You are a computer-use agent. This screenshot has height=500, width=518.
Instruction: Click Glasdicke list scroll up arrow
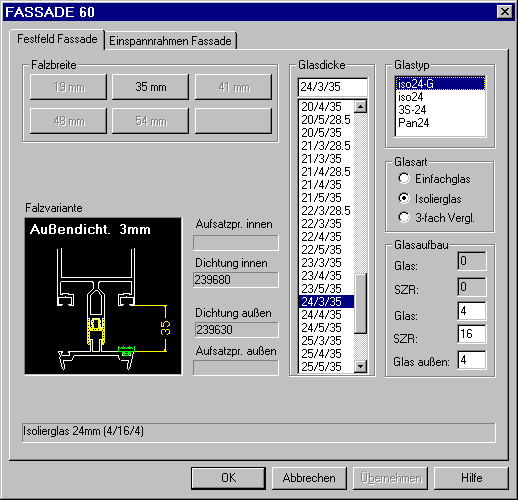pyautogui.click(x=360, y=107)
